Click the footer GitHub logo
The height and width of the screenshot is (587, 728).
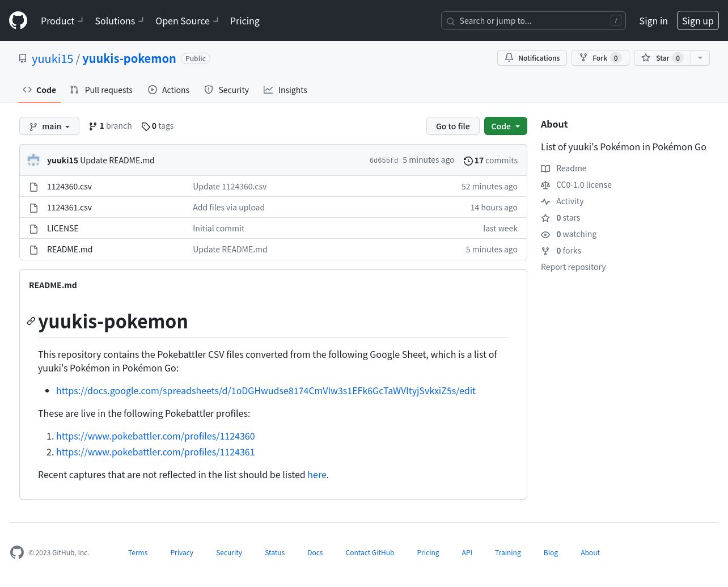point(17,552)
